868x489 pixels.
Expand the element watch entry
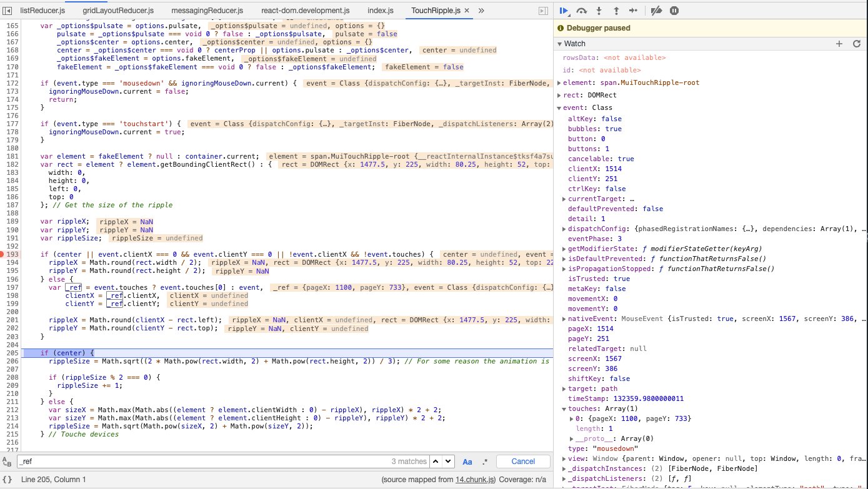(x=560, y=82)
